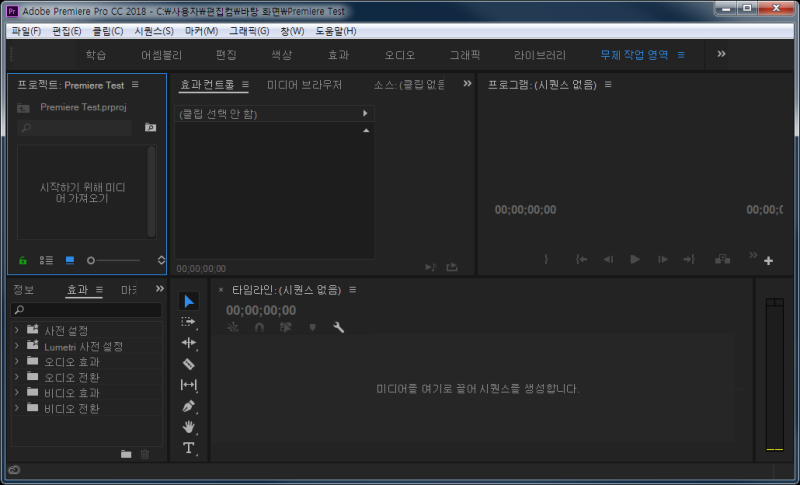Select the Hand tool
Viewport: 800px width, 485px height.
tap(188, 427)
